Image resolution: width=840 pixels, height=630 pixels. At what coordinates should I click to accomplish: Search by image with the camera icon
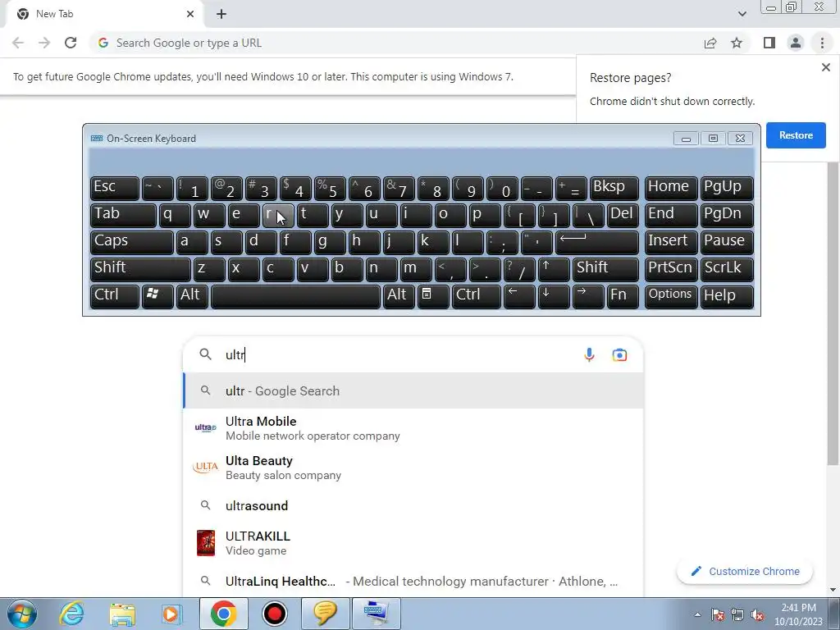coord(619,354)
